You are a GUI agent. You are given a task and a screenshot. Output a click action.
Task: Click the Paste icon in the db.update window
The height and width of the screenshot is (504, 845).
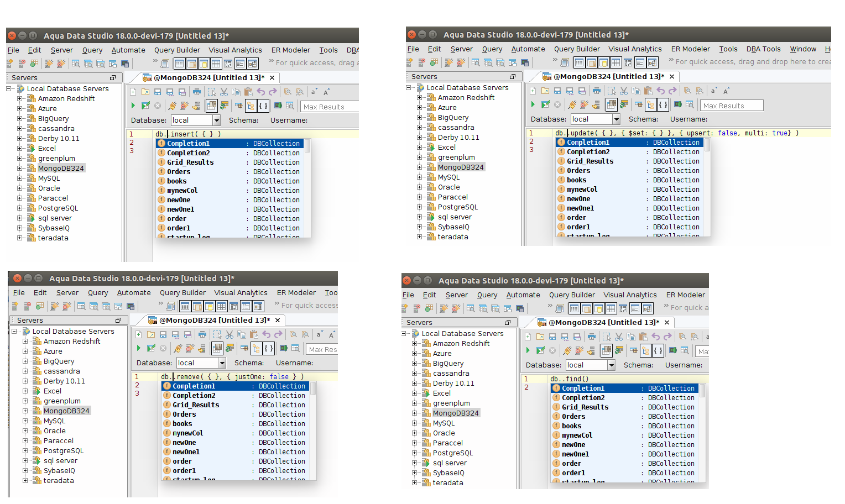pyautogui.click(x=648, y=91)
